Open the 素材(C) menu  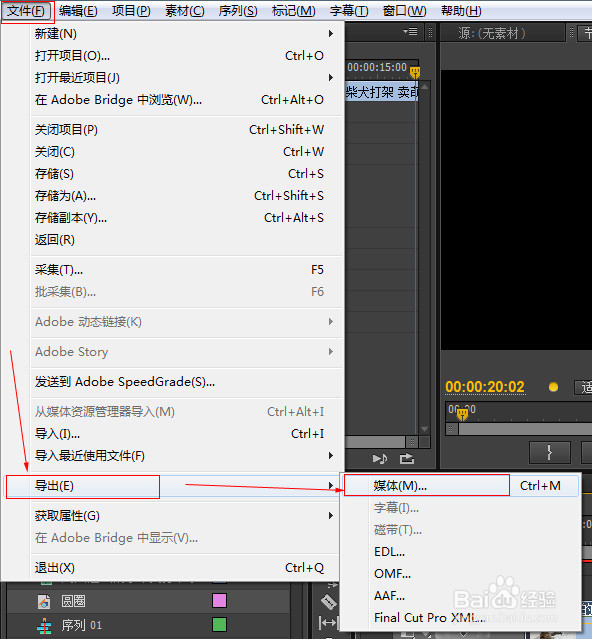(185, 11)
